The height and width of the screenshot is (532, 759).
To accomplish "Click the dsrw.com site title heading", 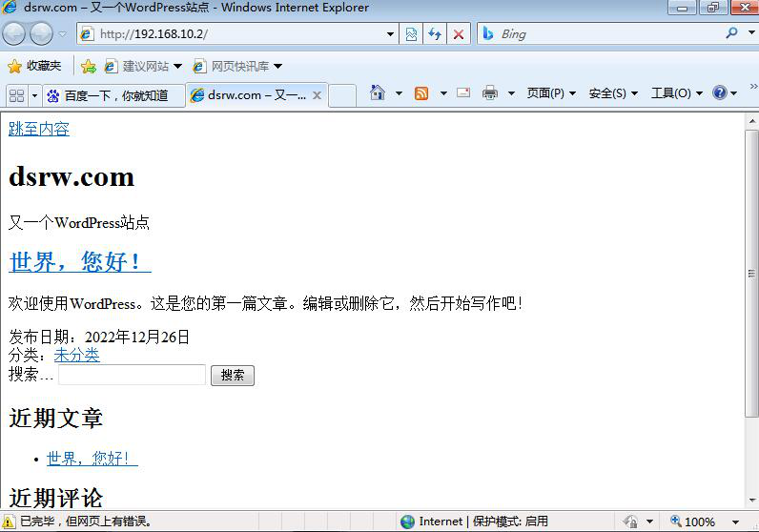I will [x=72, y=176].
